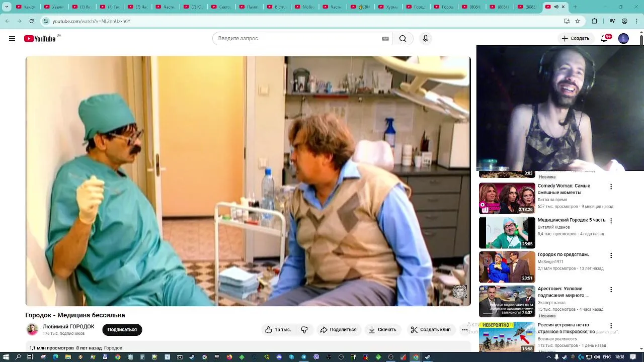Switch the ENG input language indicator

click(x=606, y=357)
